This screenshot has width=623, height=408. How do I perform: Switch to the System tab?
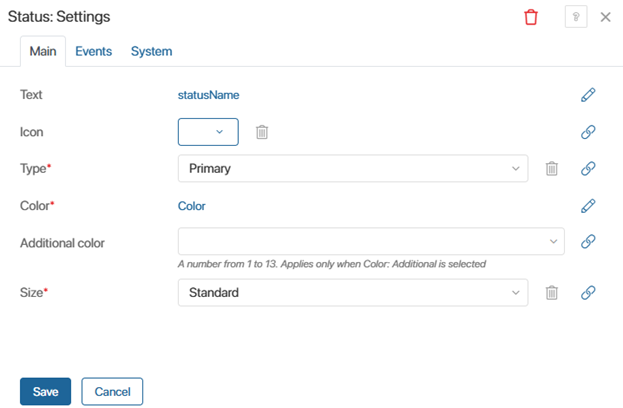pos(152,51)
